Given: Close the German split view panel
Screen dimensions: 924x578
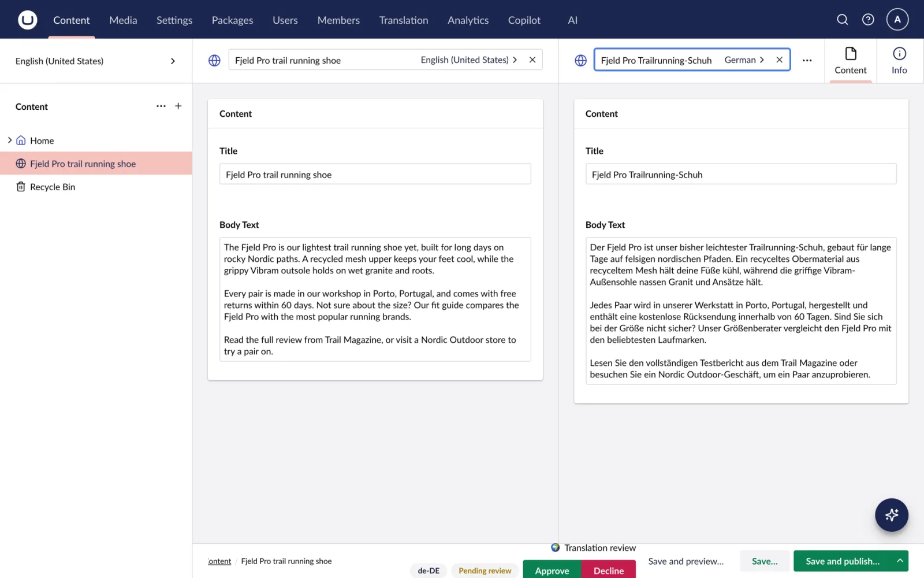Looking at the screenshot, I should coord(779,60).
